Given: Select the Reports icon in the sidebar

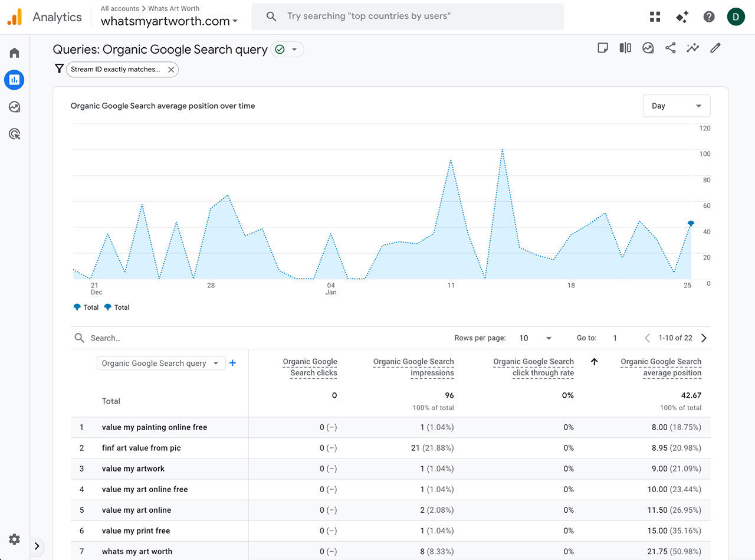Looking at the screenshot, I should pyautogui.click(x=14, y=80).
